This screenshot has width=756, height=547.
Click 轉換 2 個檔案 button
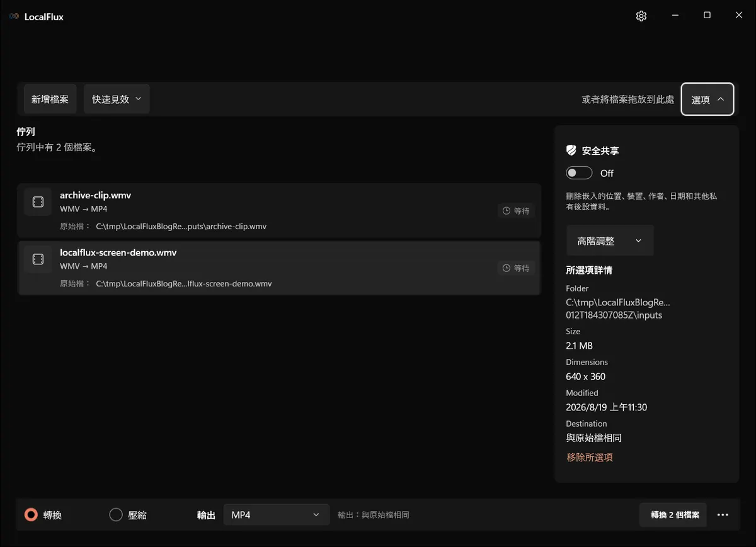[x=673, y=515]
